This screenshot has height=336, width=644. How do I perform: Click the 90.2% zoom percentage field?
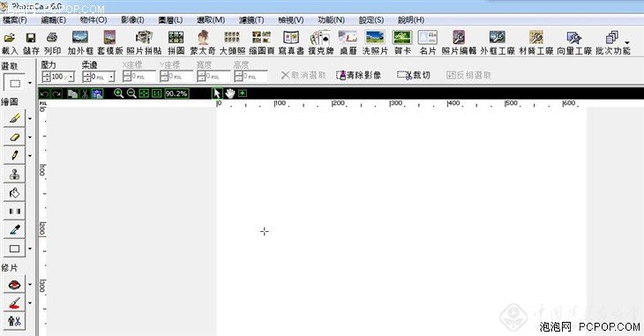pyautogui.click(x=176, y=93)
